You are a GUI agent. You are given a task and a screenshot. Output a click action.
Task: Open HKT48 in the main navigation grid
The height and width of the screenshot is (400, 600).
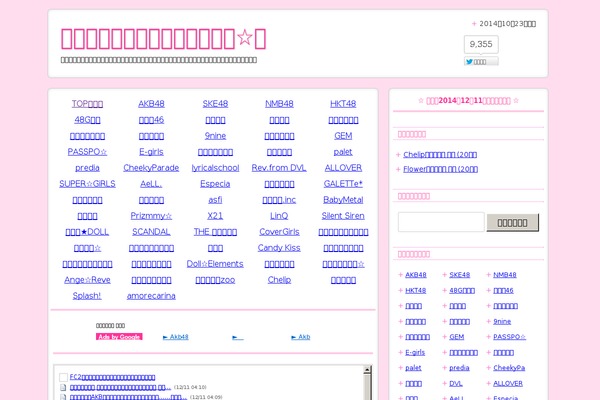pos(343,104)
